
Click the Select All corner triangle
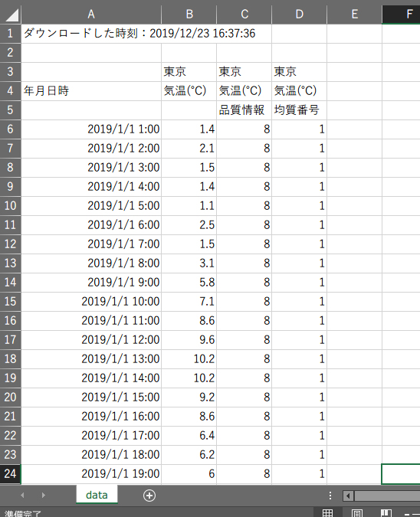11,15
